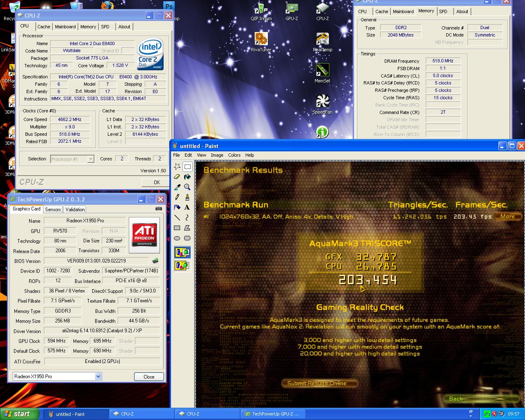Click the GPU Clock 594 MHz field

click(57, 341)
